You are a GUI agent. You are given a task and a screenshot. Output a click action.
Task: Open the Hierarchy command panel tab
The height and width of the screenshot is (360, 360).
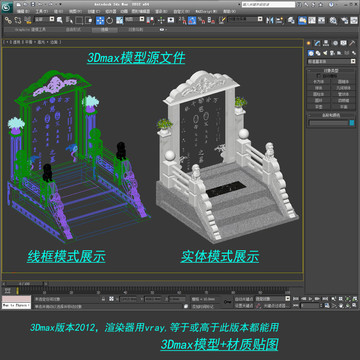coord(326,43)
